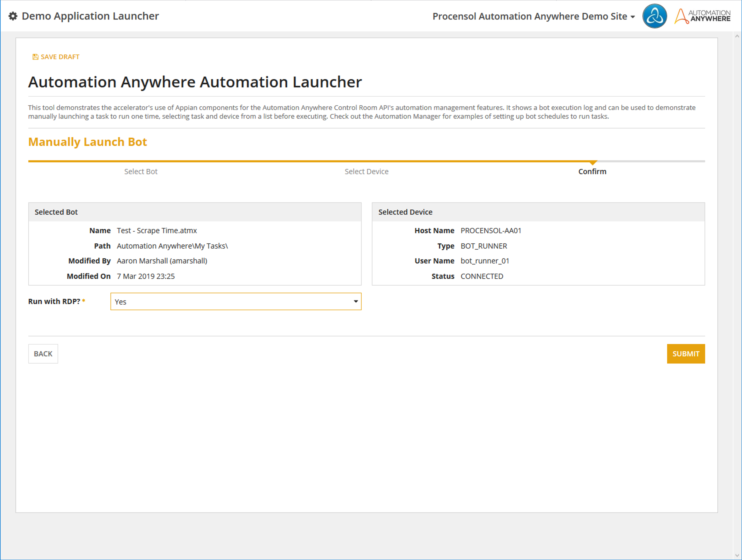The width and height of the screenshot is (742, 560).
Task: Click the CONNECTED status value
Action: pos(482,276)
